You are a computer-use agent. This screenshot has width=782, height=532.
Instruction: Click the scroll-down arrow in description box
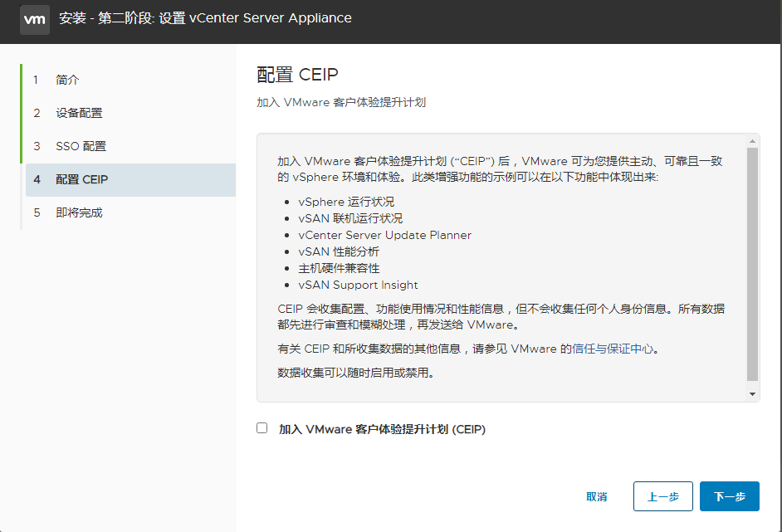(752, 394)
